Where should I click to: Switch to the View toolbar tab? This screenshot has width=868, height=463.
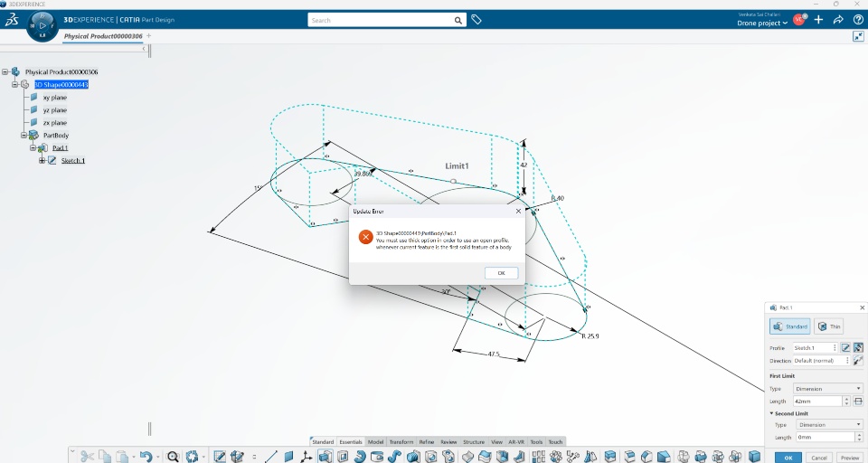click(x=496, y=442)
